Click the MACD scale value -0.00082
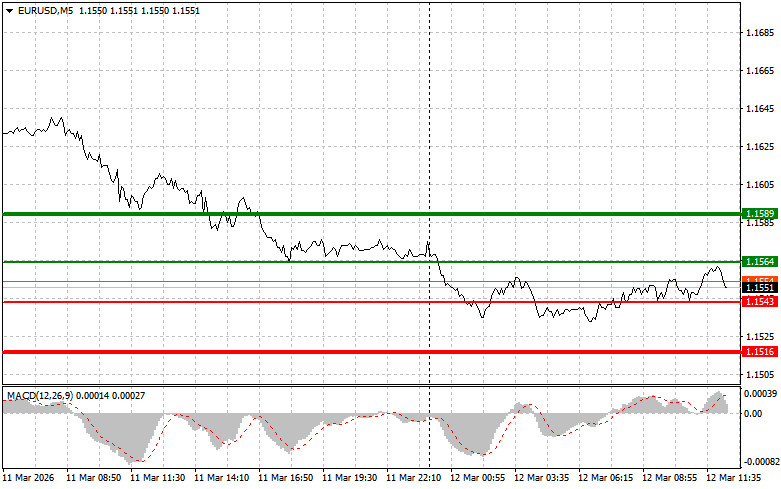 coord(760,462)
